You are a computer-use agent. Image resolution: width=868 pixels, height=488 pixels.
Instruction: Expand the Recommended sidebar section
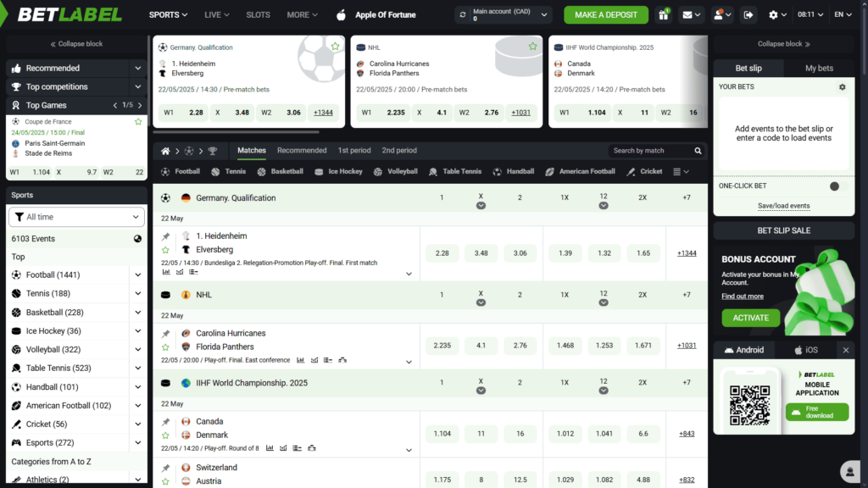[x=75, y=68]
